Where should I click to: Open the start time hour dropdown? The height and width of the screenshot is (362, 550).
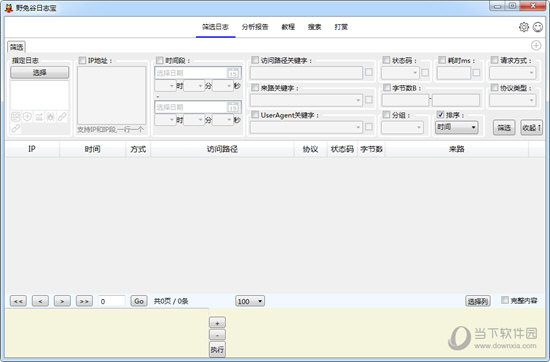click(165, 86)
